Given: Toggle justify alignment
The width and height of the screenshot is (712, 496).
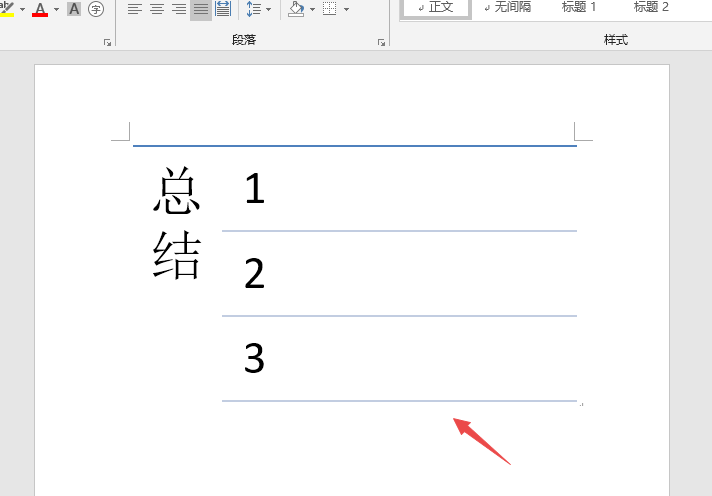Looking at the screenshot, I should (201, 9).
